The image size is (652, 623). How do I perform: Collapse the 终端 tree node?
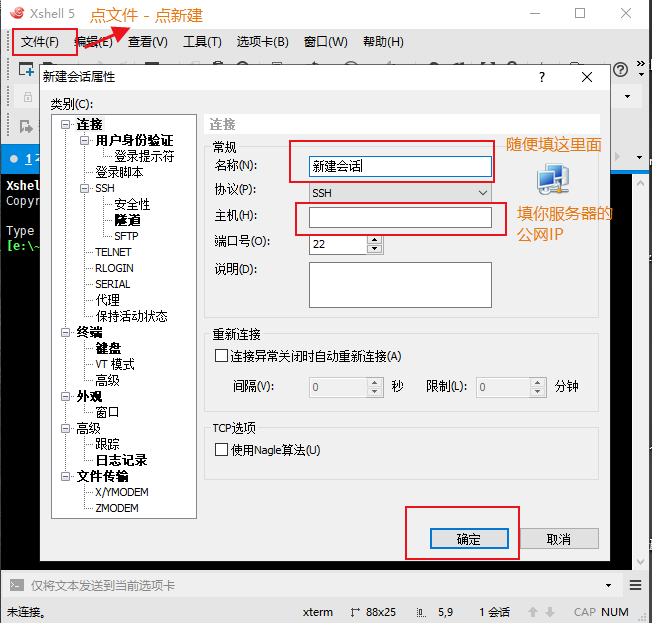click(65, 332)
